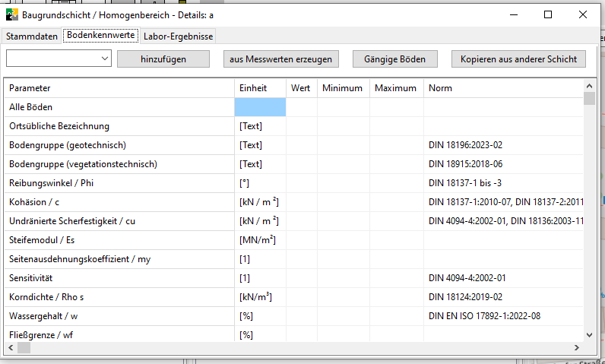Select the Bodenkennwerte tab

[100, 35]
